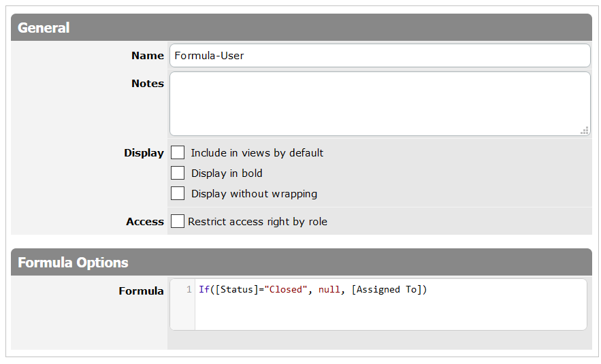Click the 'Include in views by default' text
The width and height of the screenshot is (601, 364).
pos(257,153)
